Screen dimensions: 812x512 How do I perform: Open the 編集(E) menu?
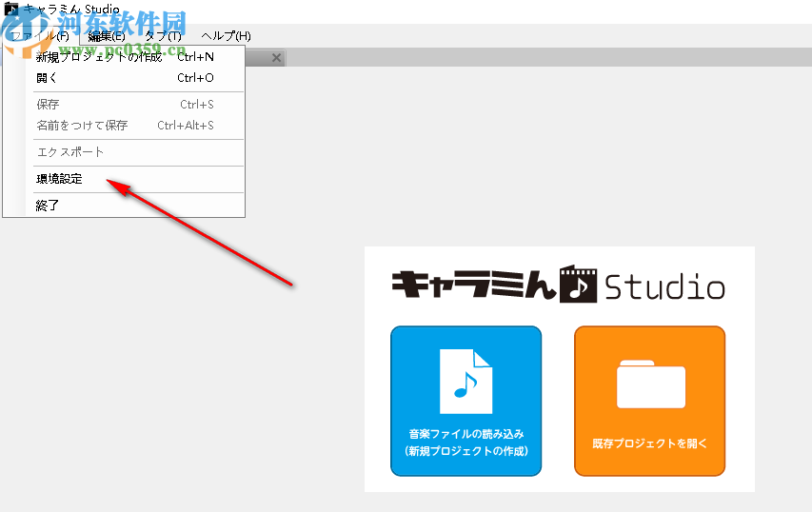[x=107, y=36]
